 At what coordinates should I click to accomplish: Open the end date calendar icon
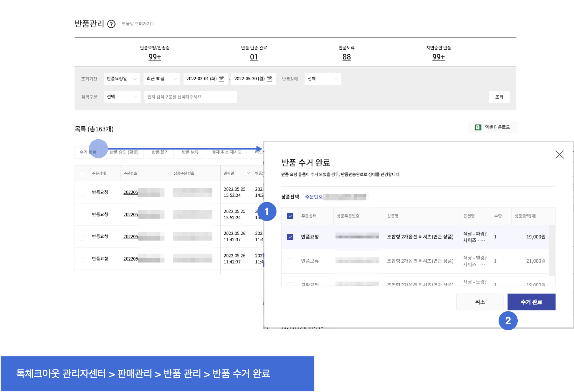[x=269, y=79]
